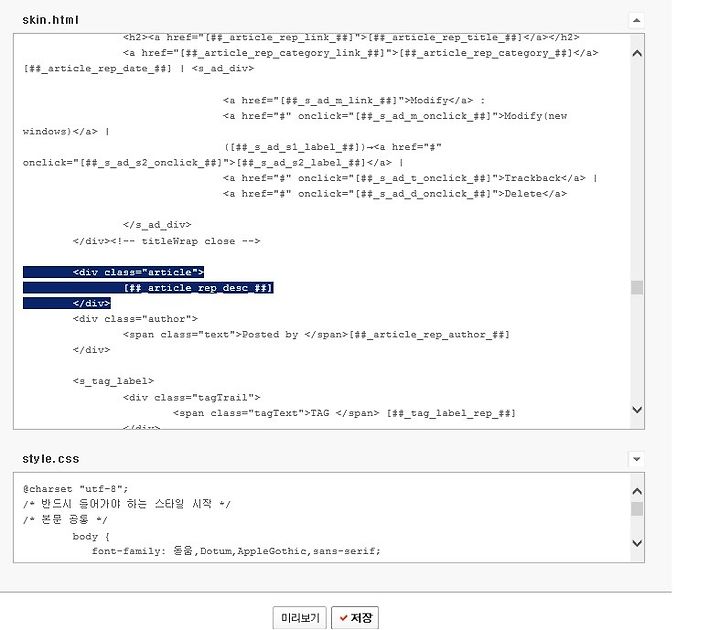Click the span class="tagText" TAG line
The image size is (720, 630).
344,413
